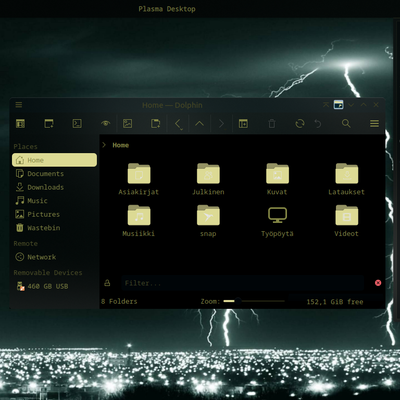Select the snap folder
The image size is (400, 400).
pyautogui.click(x=208, y=221)
